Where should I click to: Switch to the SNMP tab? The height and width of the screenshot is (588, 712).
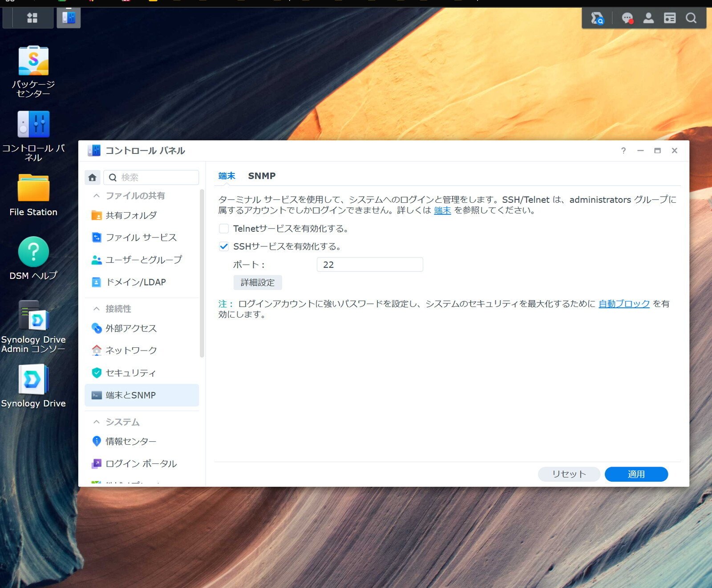[262, 176]
